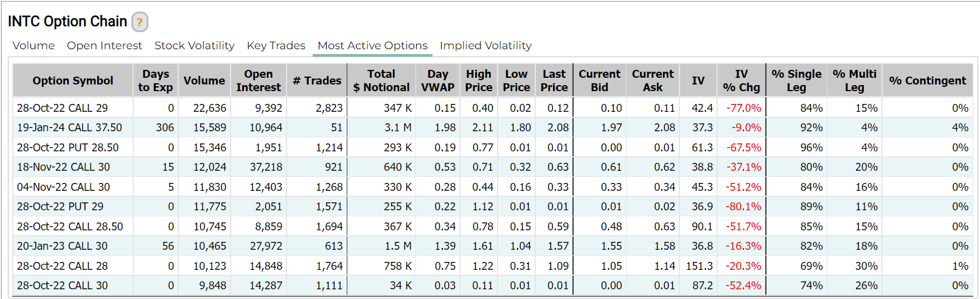Click the 19-Jan-24 CALL 37.50 option symbol
The width and height of the screenshot is (980, 299).
point(69,128)
